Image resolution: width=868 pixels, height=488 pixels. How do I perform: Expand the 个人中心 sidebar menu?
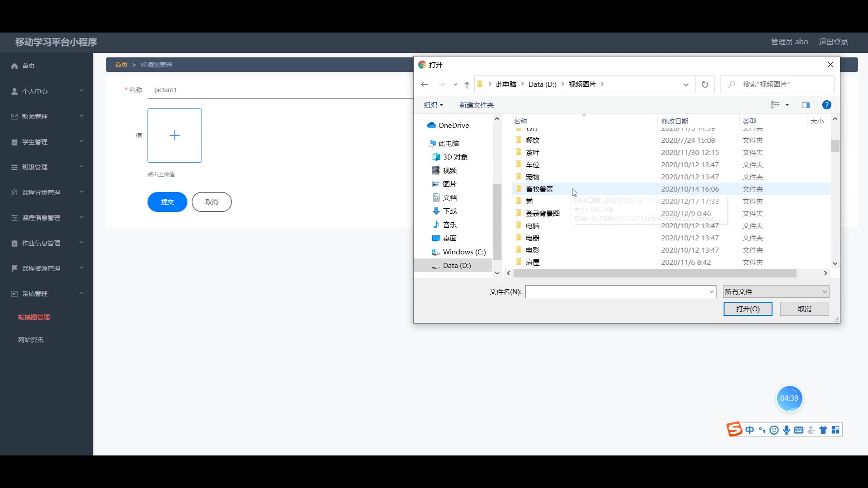coord(47,91)
